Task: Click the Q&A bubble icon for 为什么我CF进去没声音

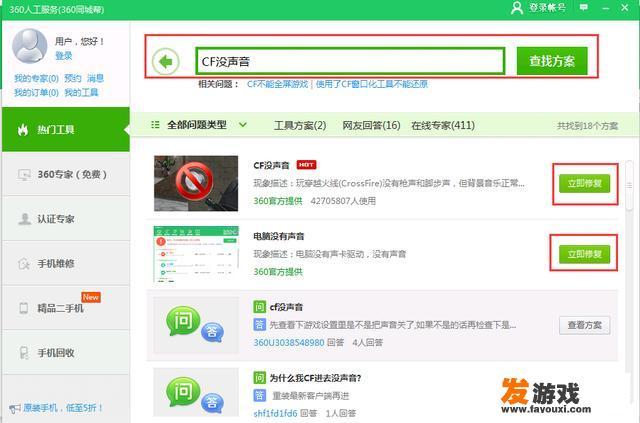Action: 196,394
